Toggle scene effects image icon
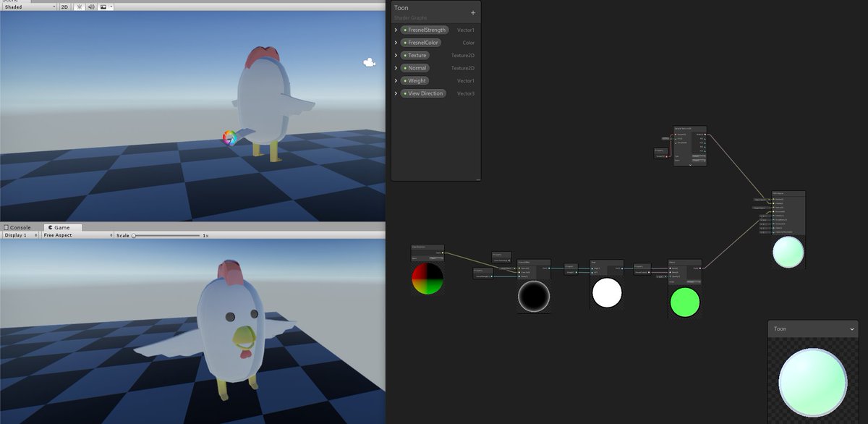The image size is (868, 424). (103, 7)
